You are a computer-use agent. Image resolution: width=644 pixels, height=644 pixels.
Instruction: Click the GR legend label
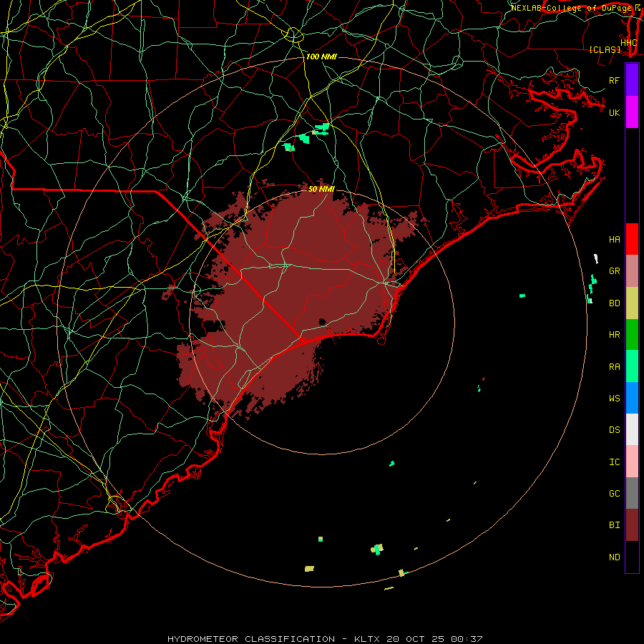tap(614, 271)
